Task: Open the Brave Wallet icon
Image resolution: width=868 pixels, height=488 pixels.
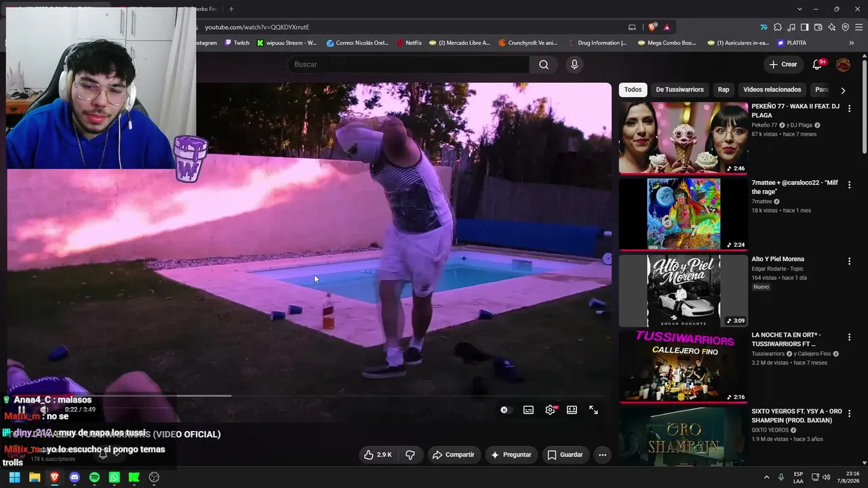Action: click(x=818, y=27)
